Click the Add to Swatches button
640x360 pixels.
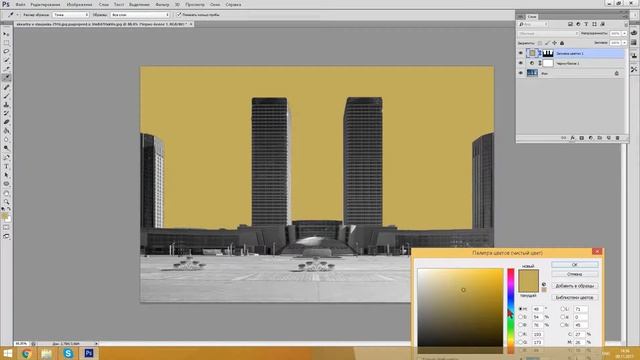pyautogui.click(x=575, y=286)
